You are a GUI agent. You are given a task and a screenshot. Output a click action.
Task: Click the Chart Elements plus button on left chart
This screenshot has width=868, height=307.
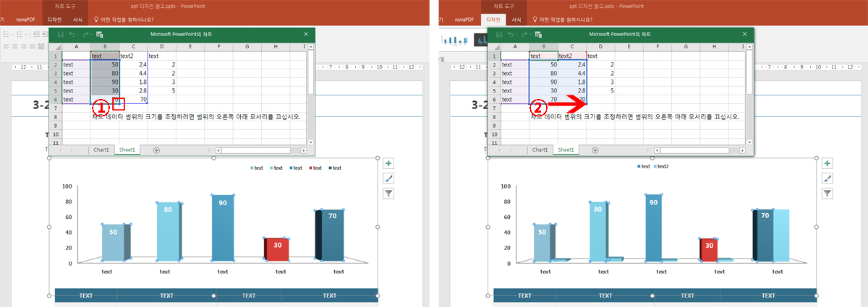coord(388,164)
